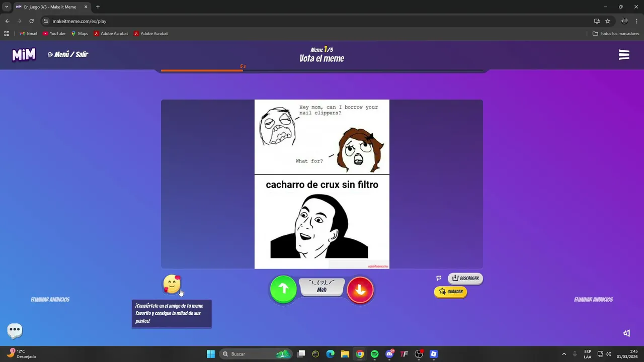Open first Adobe Acrobat bookmark
Screen dimensions: 644x362
(x=111, y=34)
